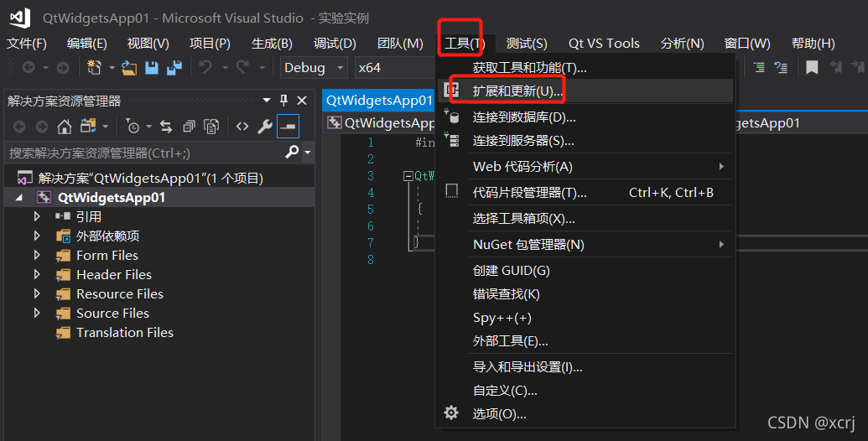Close the Solution Explorer panel

(x=302, y=100)
